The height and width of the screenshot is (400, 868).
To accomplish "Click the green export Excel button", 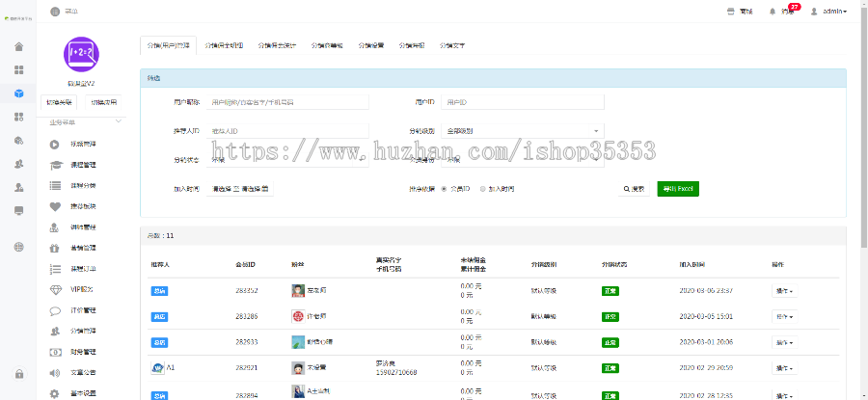I will tap(678, 189).
